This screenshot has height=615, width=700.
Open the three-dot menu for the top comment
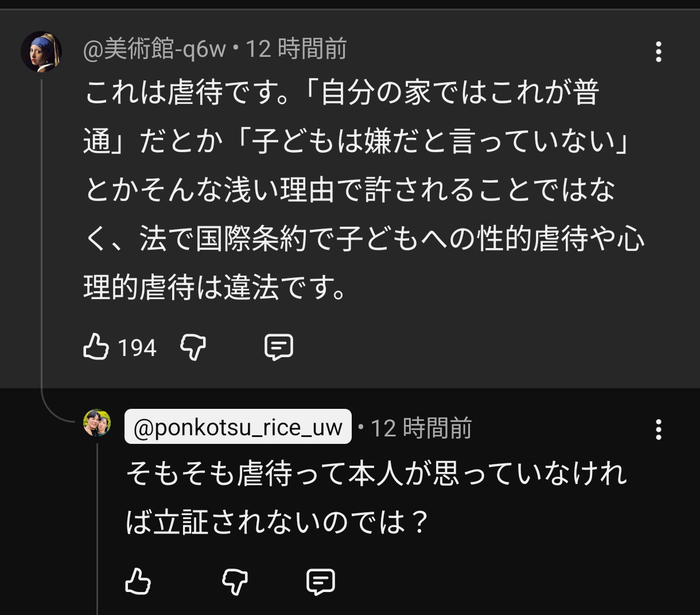click(658, 52)
